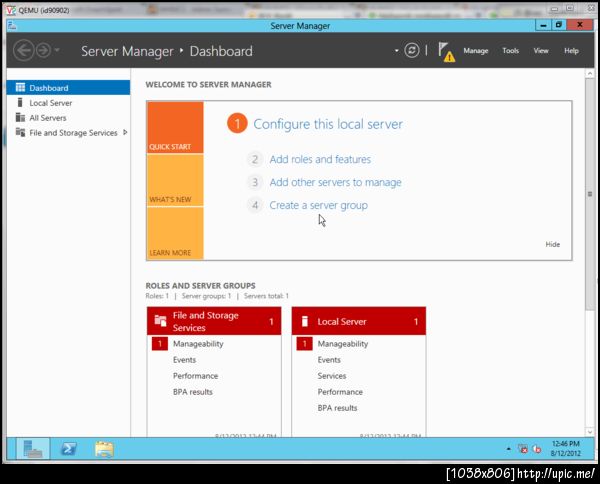Click the All Servers icon in sidebar
600x484 pixels.
click(20, 117)
